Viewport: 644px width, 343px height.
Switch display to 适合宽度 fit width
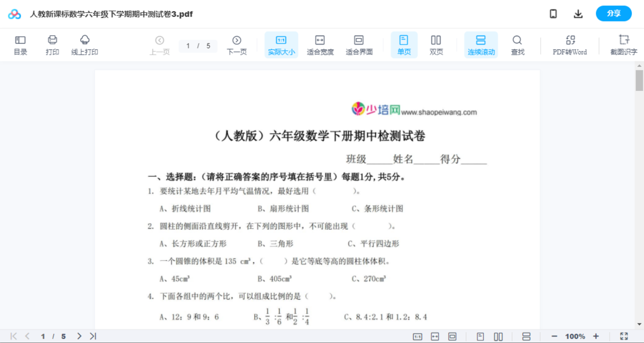[320, 45]
